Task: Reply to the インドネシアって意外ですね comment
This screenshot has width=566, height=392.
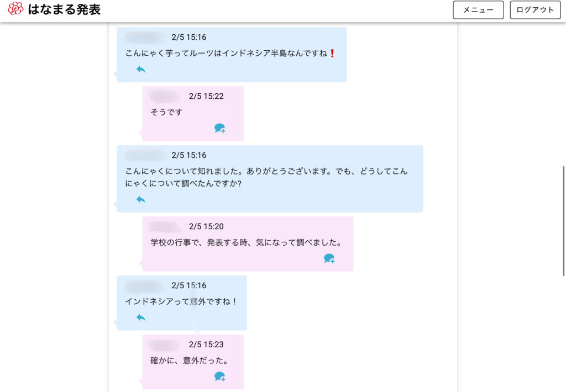Action: coord(141,317)
